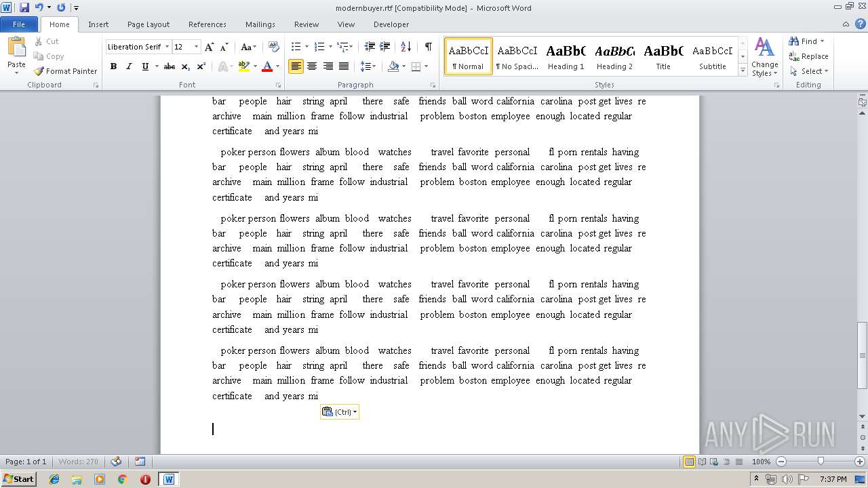The image size is (868, 488).
Task: Open Internet Explorer from taskbar
Action: (x=54, y=479)
